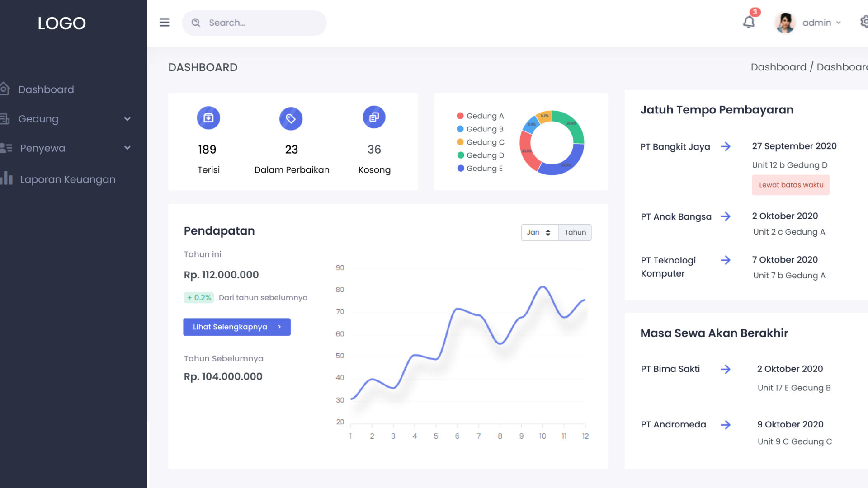Open the settings gear icon
The width and height of the screenshot is (868, 488).
tap(864, 22)
